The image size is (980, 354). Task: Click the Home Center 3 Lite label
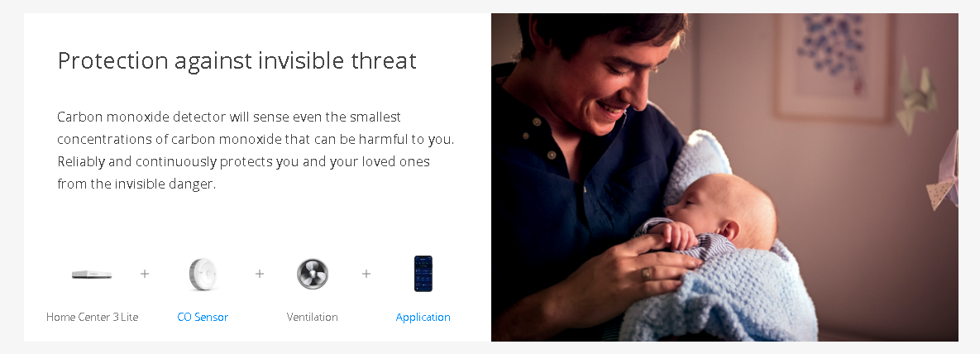point(92,317)
